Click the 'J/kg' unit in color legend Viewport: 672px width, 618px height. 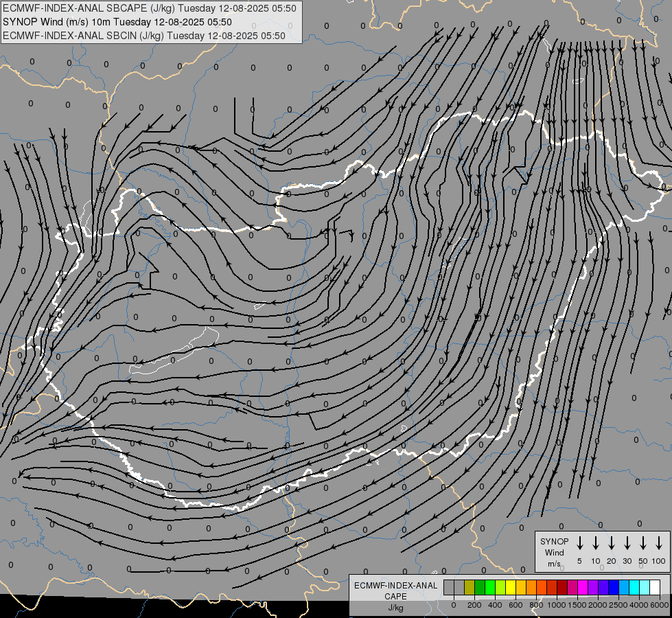point(395,608)
